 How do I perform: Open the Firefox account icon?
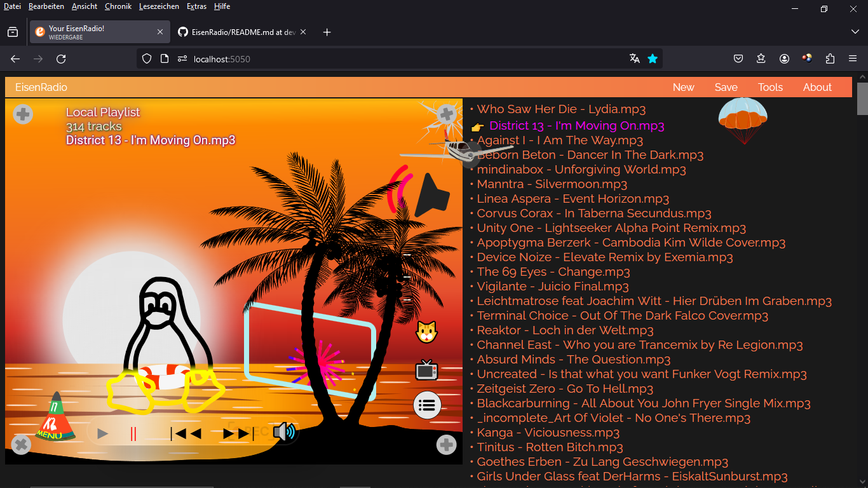click(784, 58)
